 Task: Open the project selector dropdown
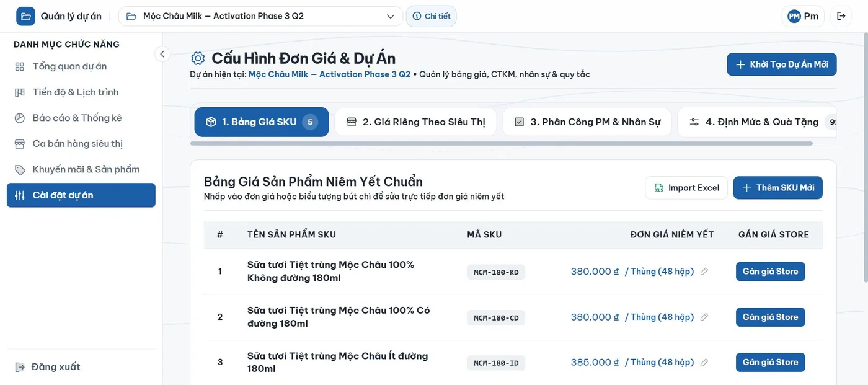[260, 16]
